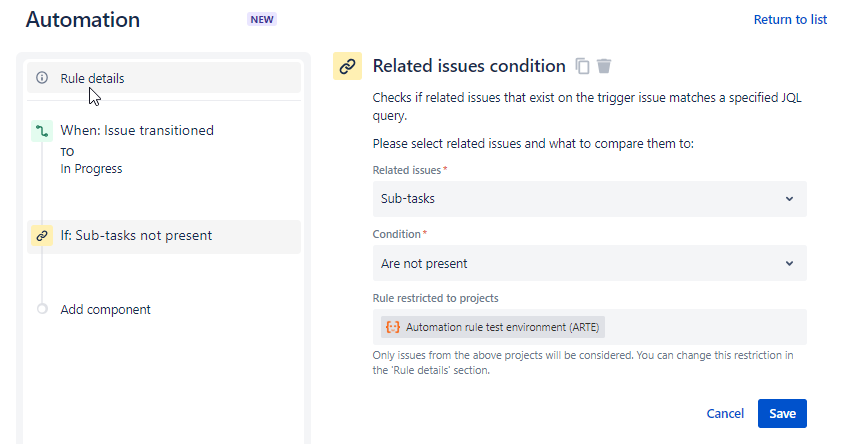Click the NEW badge next to Automation
Viewport: 846px width, 444px height.
click(x=262, y=19)
